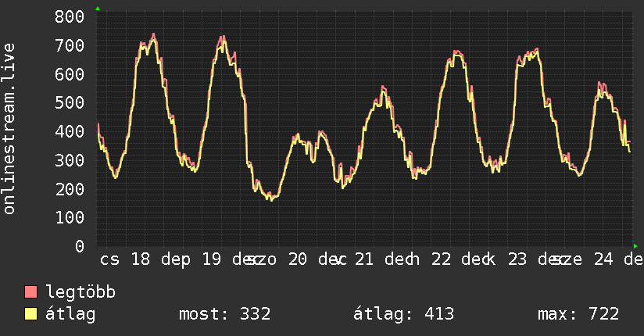Screen dimensions: 644x336
Task: Click the '21' date label on x-axis
Action: pyautogui.click(x=364, y=259)
